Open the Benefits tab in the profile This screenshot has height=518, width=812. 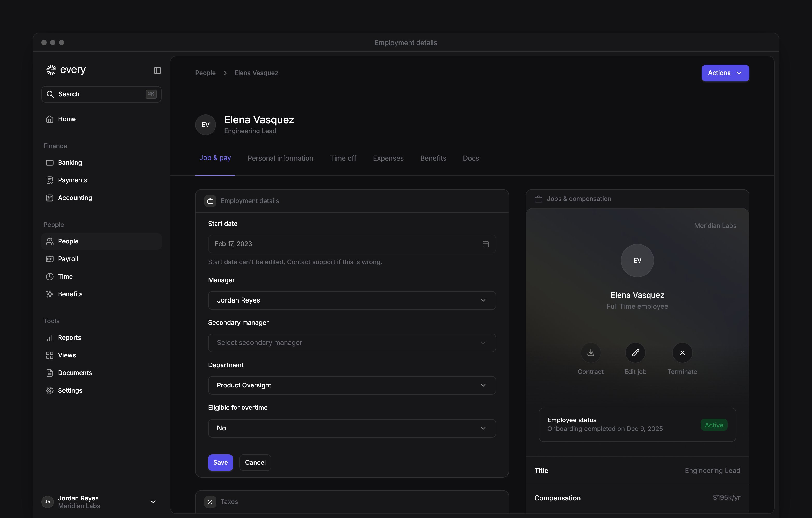(433, 158)
